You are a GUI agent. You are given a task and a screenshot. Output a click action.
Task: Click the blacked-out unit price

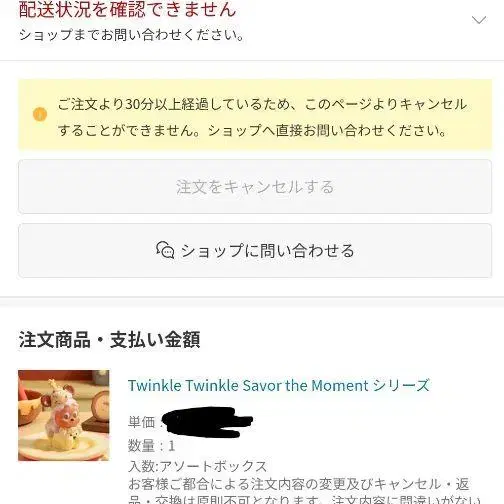(207, 422)
